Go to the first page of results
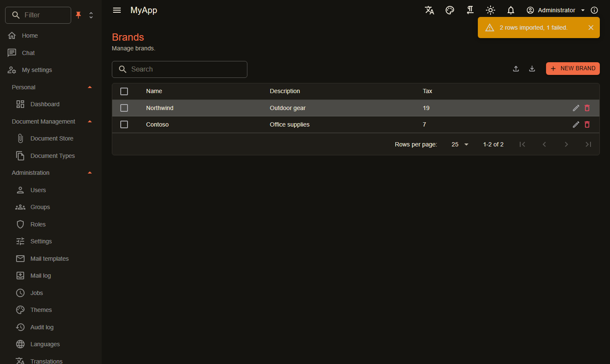The height and width of the screenshot is (364, 610). (x=522, y=144)
